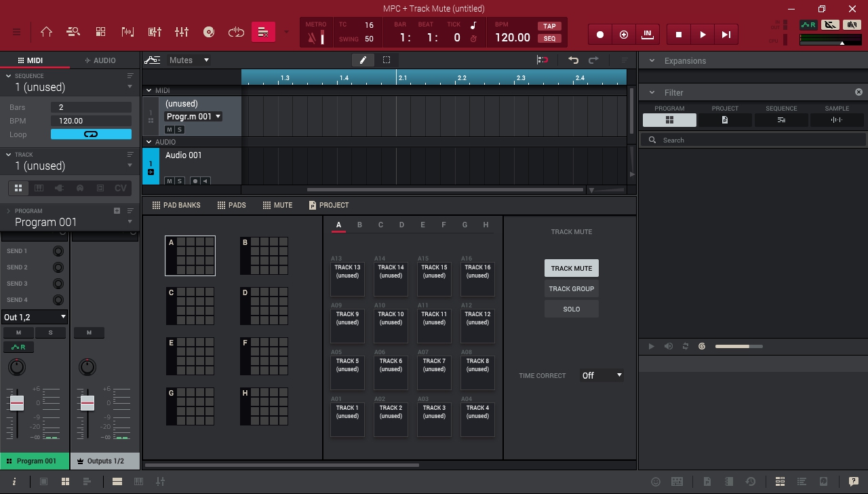Expand the mode selector dropdown arrow
The height and width of the screenshot is (494, 868).
(286, 32)
